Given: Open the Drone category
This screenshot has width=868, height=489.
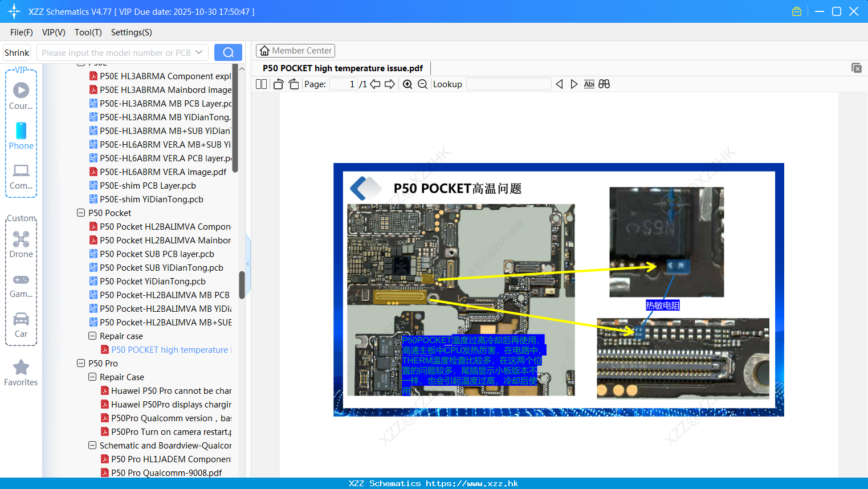Looking at the screenshot, I should tap(21, 244).
